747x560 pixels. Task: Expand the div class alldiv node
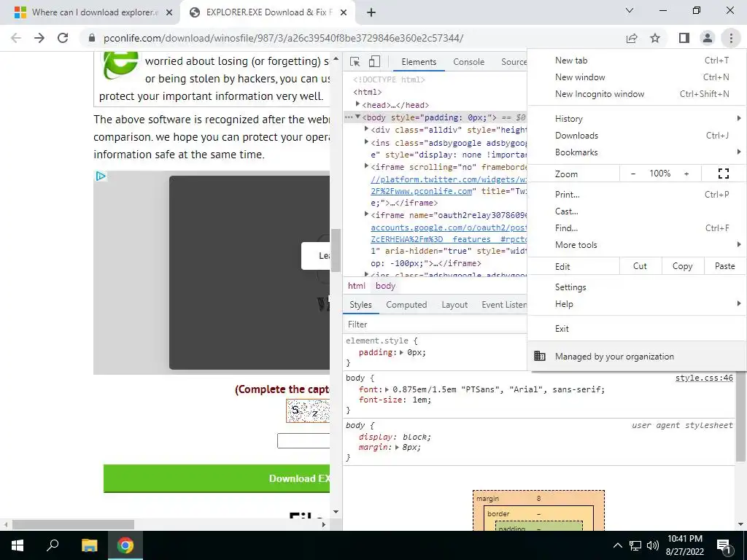(366, 128)
